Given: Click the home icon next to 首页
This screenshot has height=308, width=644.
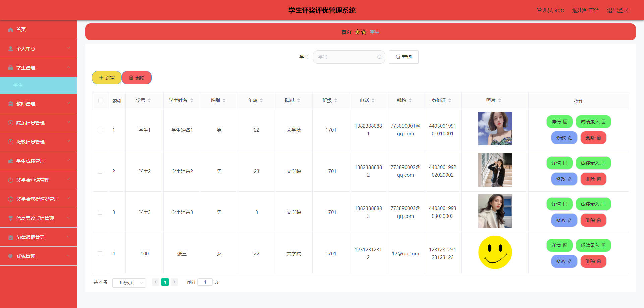Looking at the screenshot, I should point(11,30).
